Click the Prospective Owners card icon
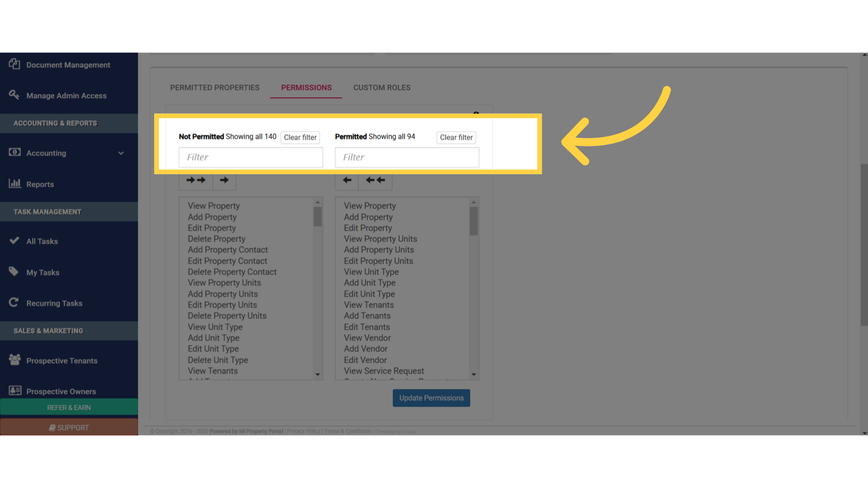 14,390
